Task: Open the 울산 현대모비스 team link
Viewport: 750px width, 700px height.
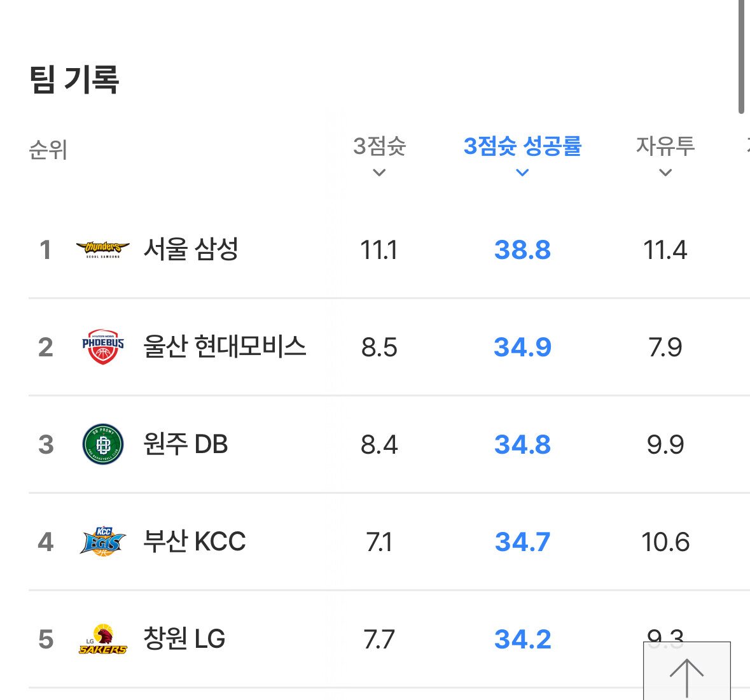Action: [x=225, y=347]
